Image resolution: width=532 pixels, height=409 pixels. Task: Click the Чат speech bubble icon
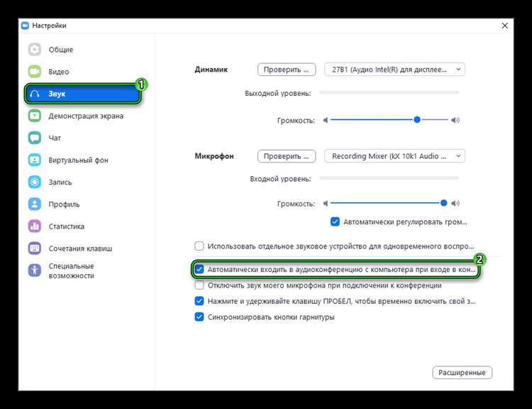35,138
